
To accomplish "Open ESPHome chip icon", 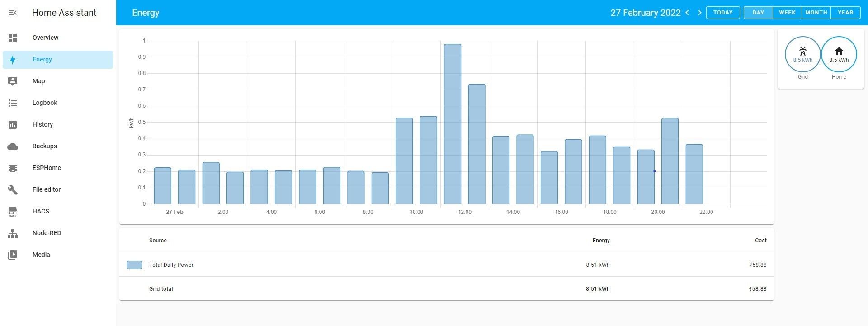I will coord(13,168).
